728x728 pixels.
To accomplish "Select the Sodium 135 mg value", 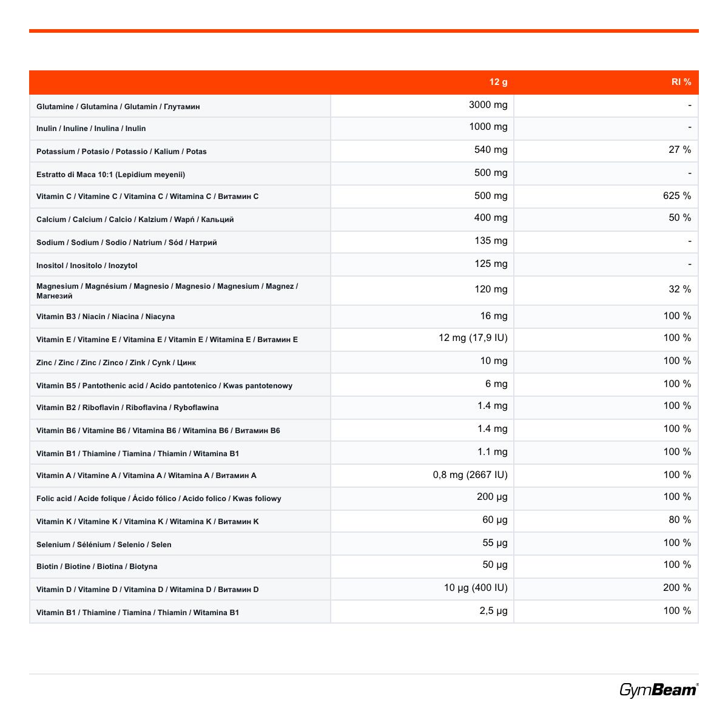I will [491, 241].
